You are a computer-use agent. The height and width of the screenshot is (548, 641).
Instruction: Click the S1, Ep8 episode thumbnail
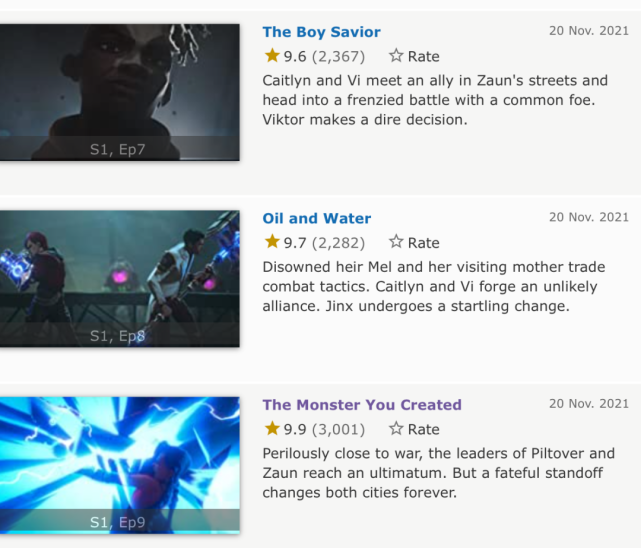point(119,279)
